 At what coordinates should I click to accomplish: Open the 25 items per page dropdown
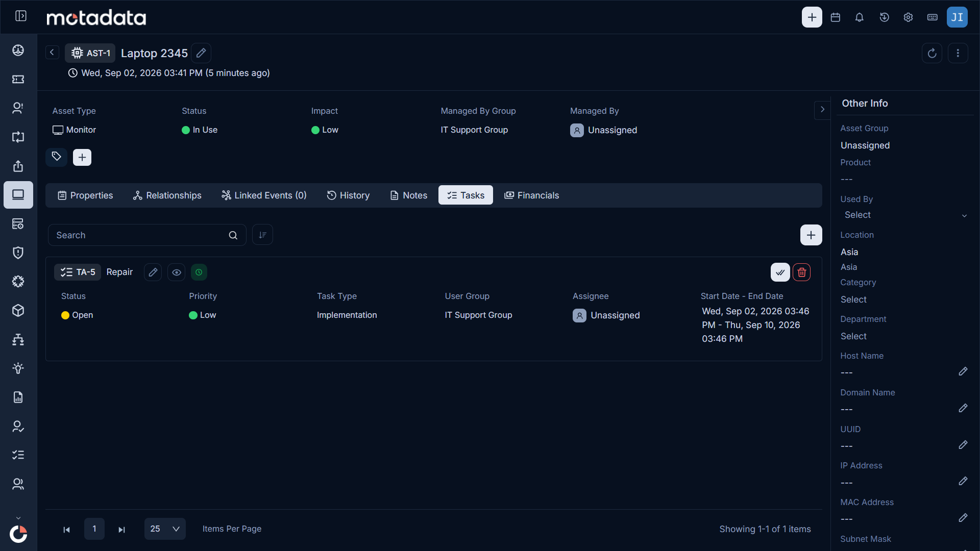coord(165,529)
